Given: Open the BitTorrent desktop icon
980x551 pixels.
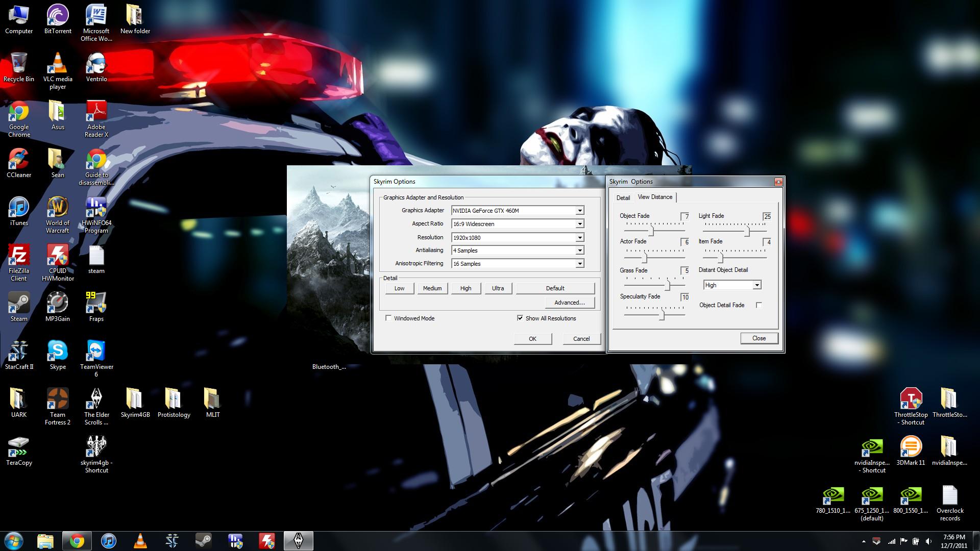Looking at the screenshot, I should [x=58, y=19].
